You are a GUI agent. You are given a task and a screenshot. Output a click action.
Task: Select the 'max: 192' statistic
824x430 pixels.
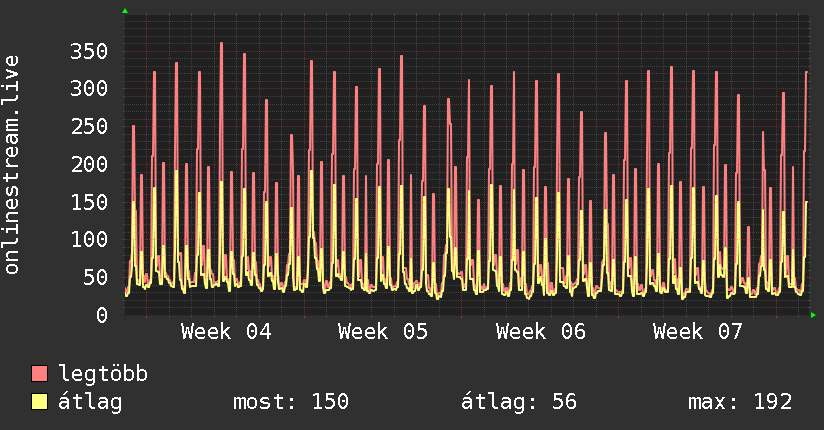740,402
